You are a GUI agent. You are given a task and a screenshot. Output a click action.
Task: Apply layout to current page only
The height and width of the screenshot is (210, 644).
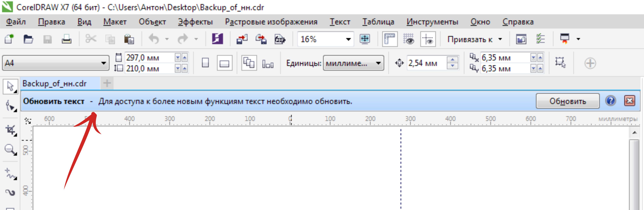[x=268, y=64]
